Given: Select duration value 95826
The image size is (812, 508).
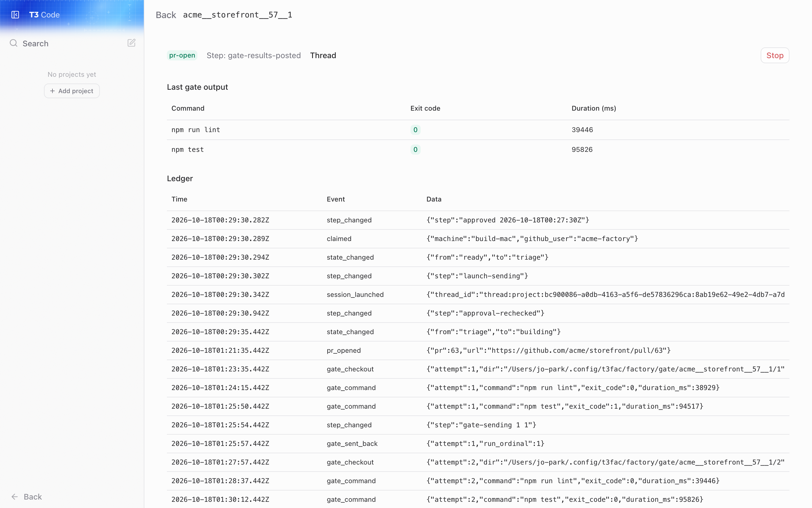Looking at the screenshot, I should tap(582, 150).
